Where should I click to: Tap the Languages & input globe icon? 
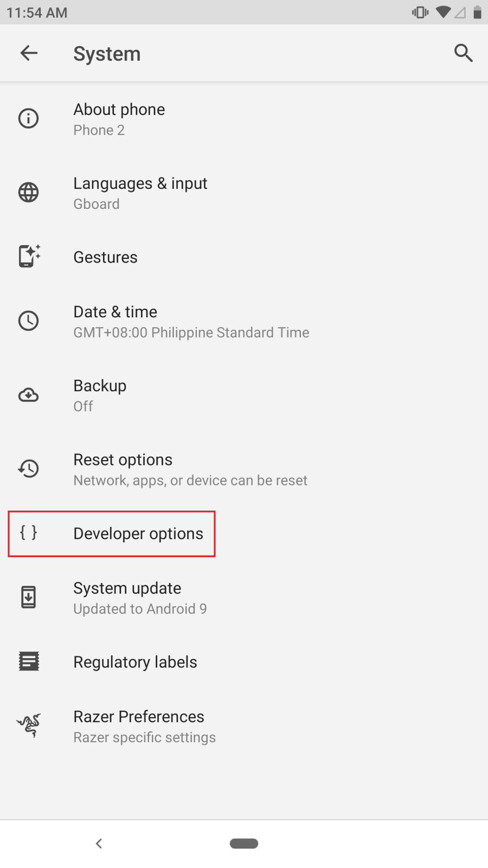coord(28,192)
